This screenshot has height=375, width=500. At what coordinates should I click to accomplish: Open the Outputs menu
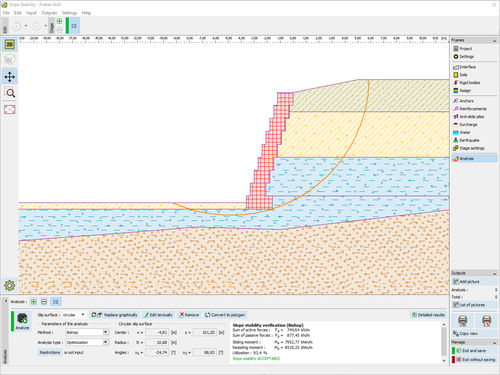(49, 13)
